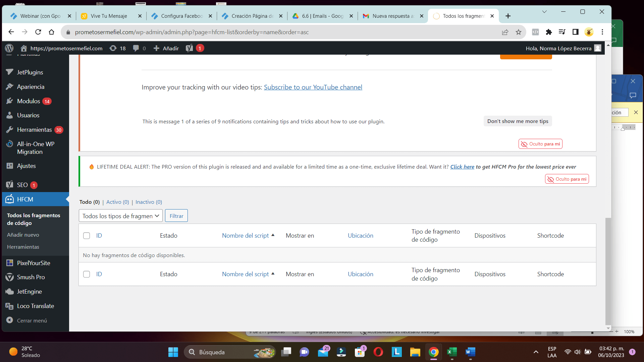Open the 18 pending updates icon
The image size is (644, 362).
(x=118, y=48)
